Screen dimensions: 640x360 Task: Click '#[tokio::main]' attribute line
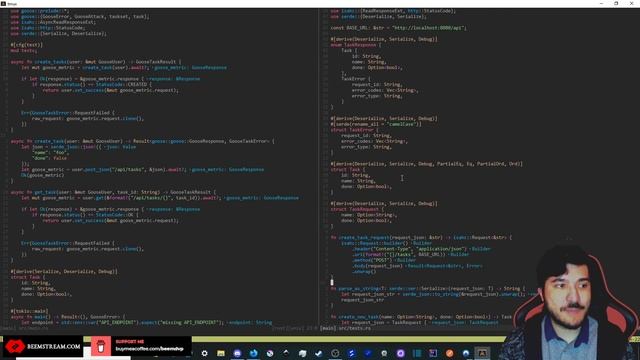[29, 311]
